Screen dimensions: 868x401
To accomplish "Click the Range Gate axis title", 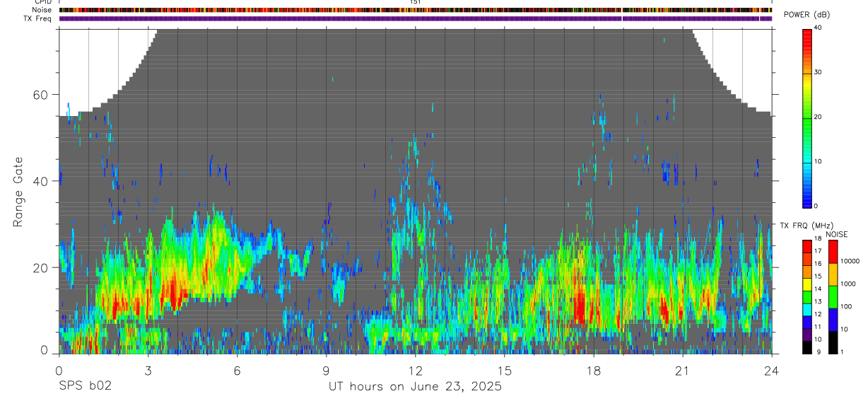I will [x=18, y=192].
